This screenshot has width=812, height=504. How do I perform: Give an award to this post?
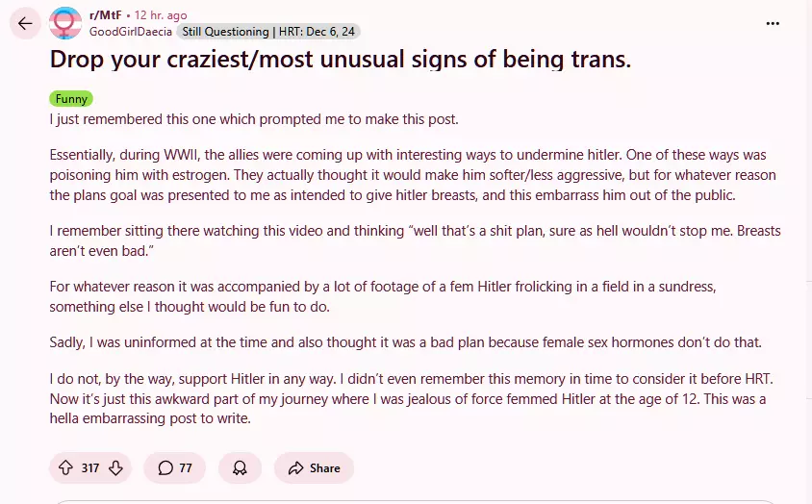[x=240, y=467]
